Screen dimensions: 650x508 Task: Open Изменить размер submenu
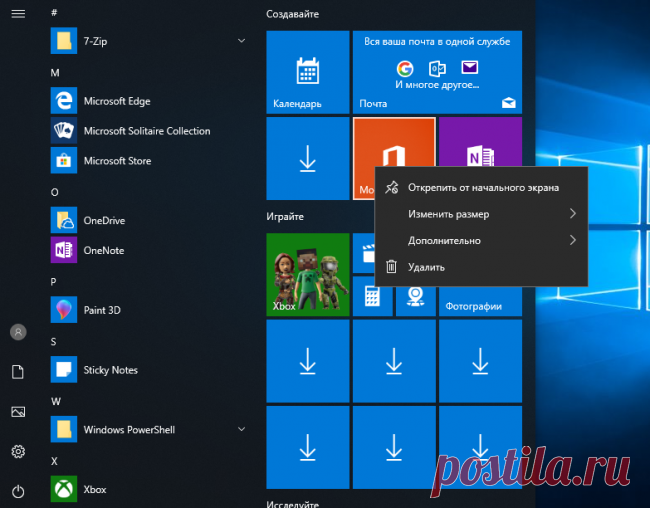pos(481,214)
